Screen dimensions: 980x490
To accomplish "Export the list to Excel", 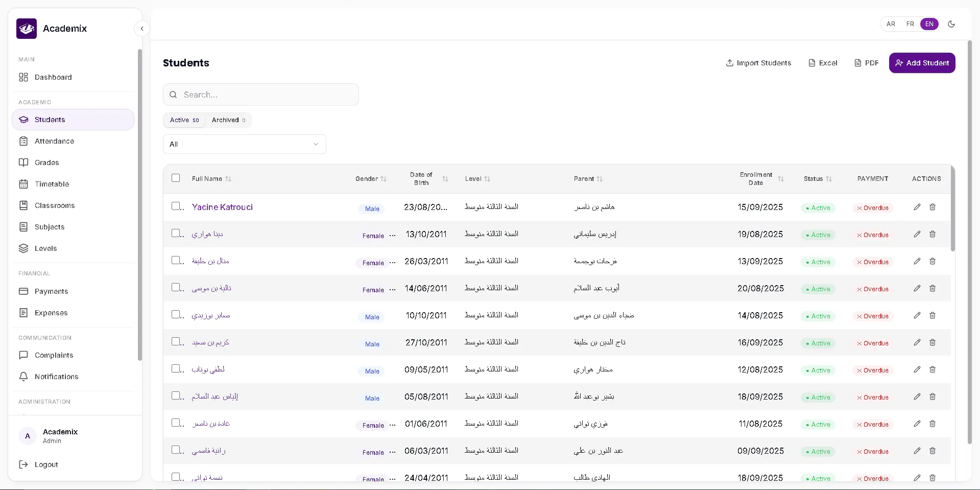I will 823,63.
